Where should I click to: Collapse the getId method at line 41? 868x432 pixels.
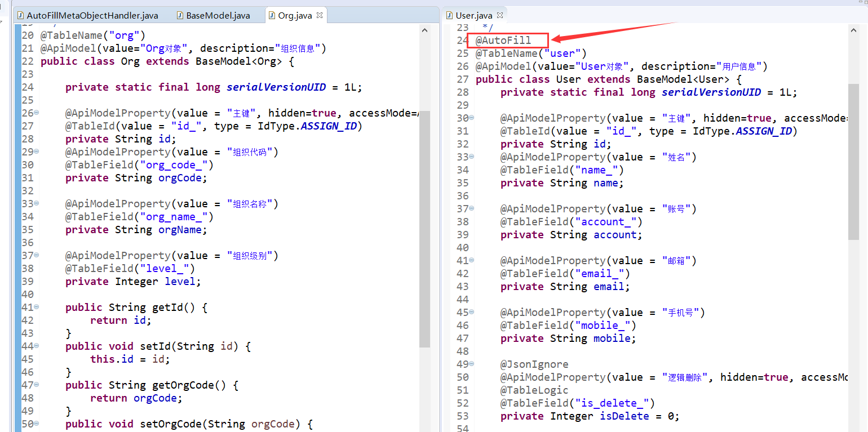(x=37, y=307)
